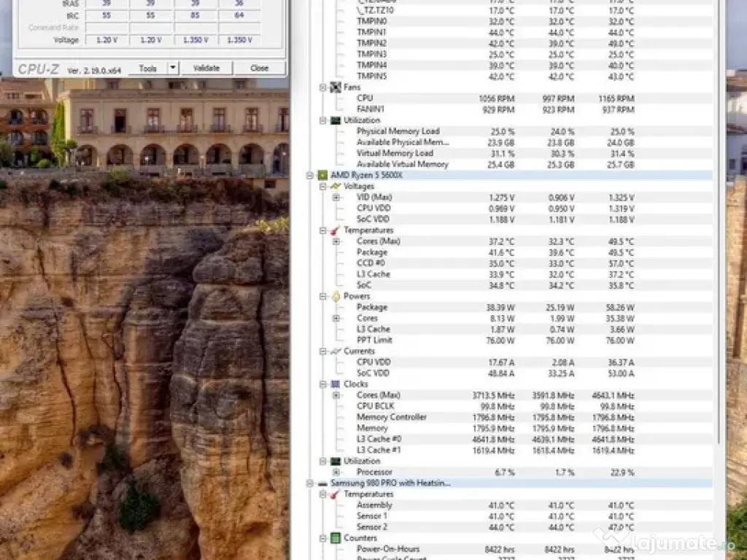Image resolution: width=747 pixels, height=560 pixels.
Task: Click the Currents category icon
Action: [x=335, y=351]
